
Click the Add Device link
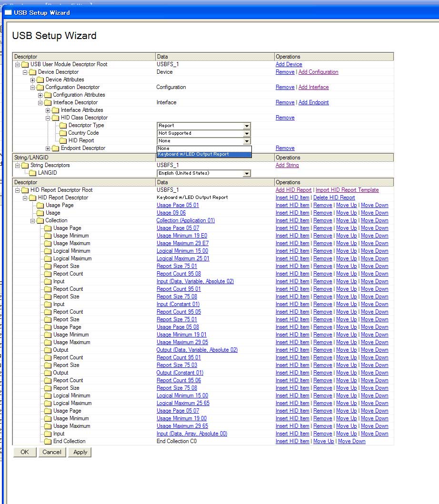(x=289, y=64)
